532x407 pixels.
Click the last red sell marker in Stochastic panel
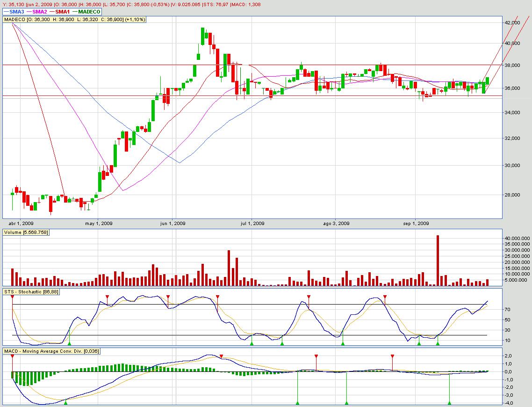[385, 297]
